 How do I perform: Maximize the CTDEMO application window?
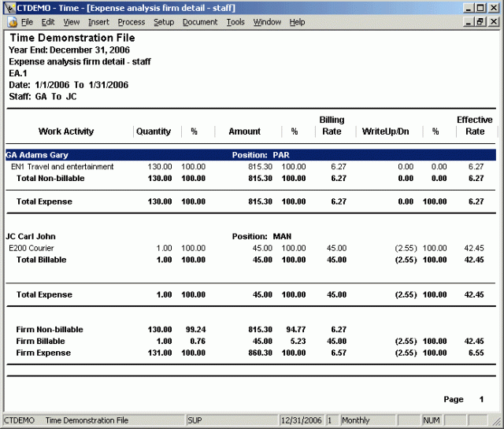click(x=481, y=7)
